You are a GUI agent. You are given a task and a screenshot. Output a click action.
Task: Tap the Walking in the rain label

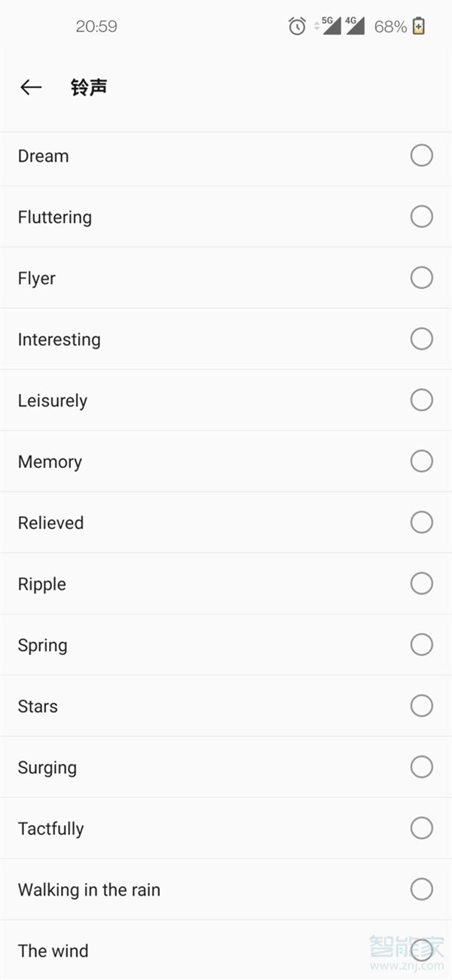click(89, 890)
